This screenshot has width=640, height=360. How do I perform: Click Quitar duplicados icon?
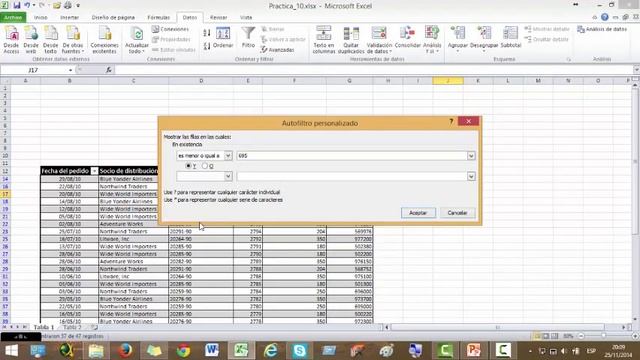[351, 40]
